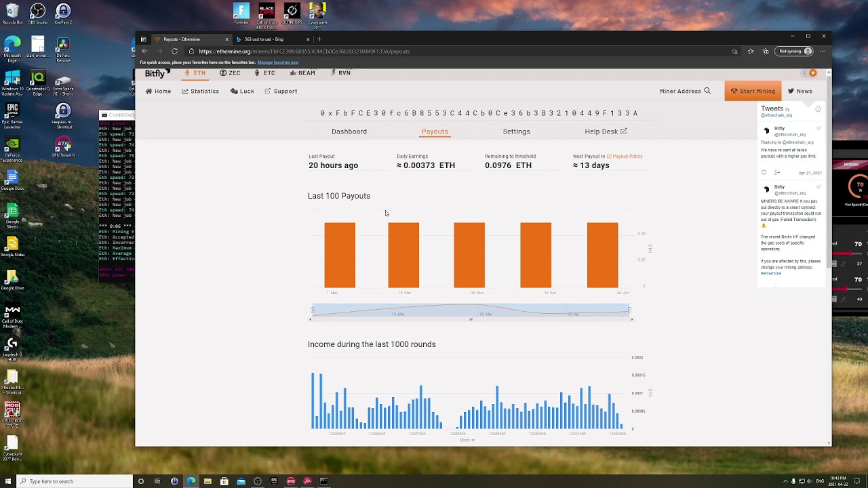
Task: Click the Not syncing profile button
Action: (x=795, y=52)
